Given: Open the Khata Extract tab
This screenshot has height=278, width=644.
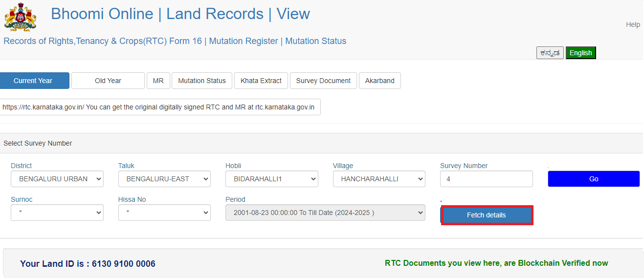Looking at the screenshot, I should point(261,81).
